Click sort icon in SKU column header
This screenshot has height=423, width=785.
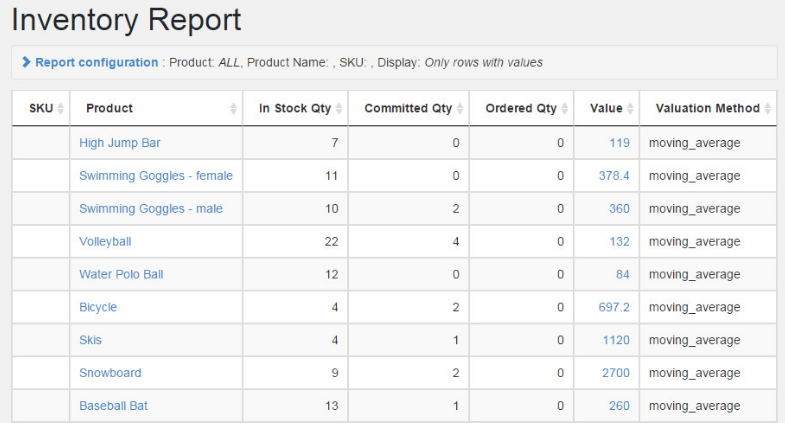(61, 108)
